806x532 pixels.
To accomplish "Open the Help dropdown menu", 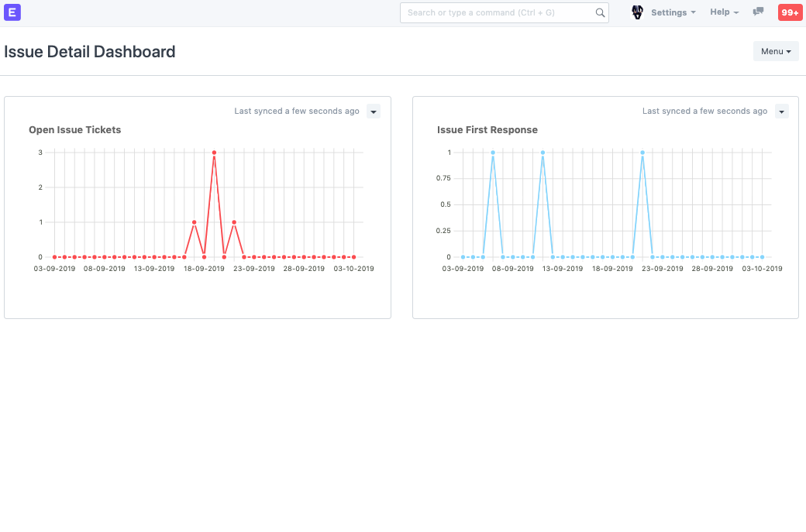I will [724, 12].
